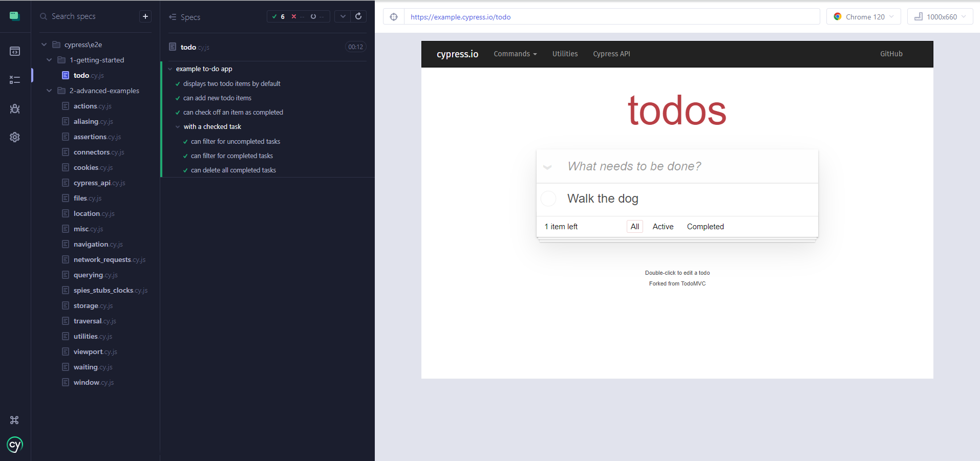This screenshot has width=980, height=461.
Task: Toggle all todos complete chevron
Action: pyautogui.click(x=547, y=167)
